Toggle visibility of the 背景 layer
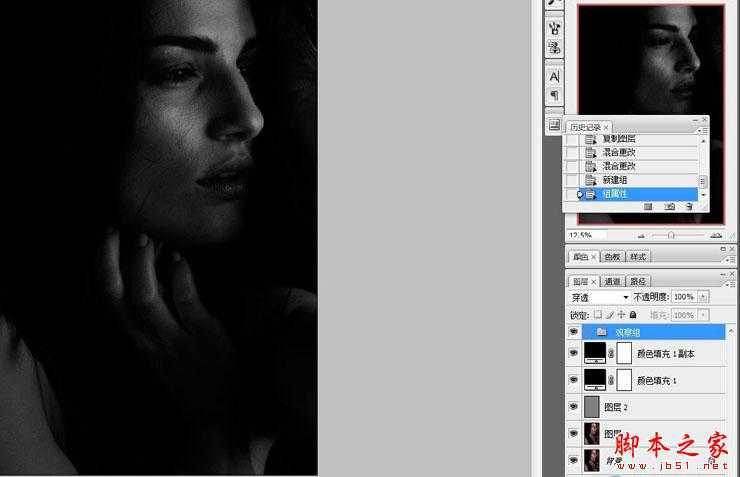Image resolution: width=740 pixels, height=477 pixels. (x=574, y=460)
